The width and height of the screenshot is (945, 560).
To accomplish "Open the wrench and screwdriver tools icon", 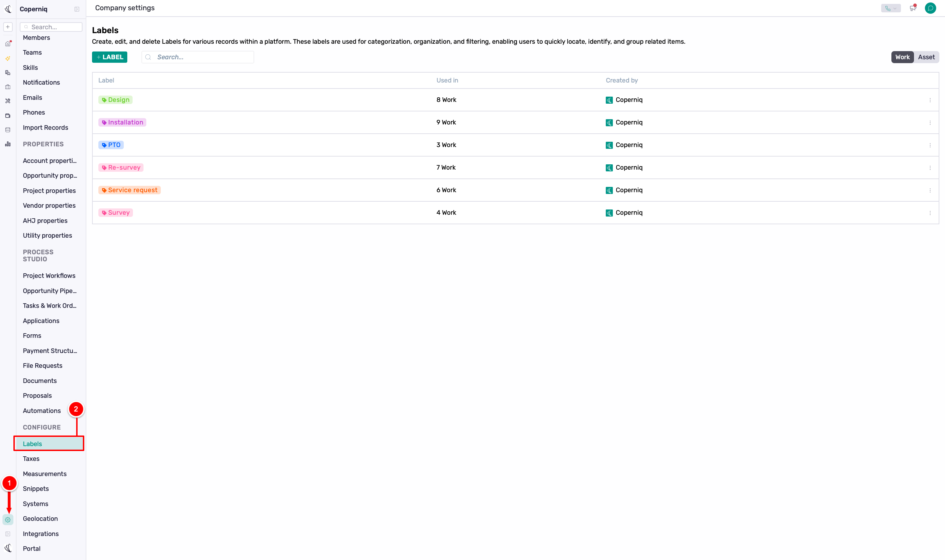I will (x=7, y=101).
